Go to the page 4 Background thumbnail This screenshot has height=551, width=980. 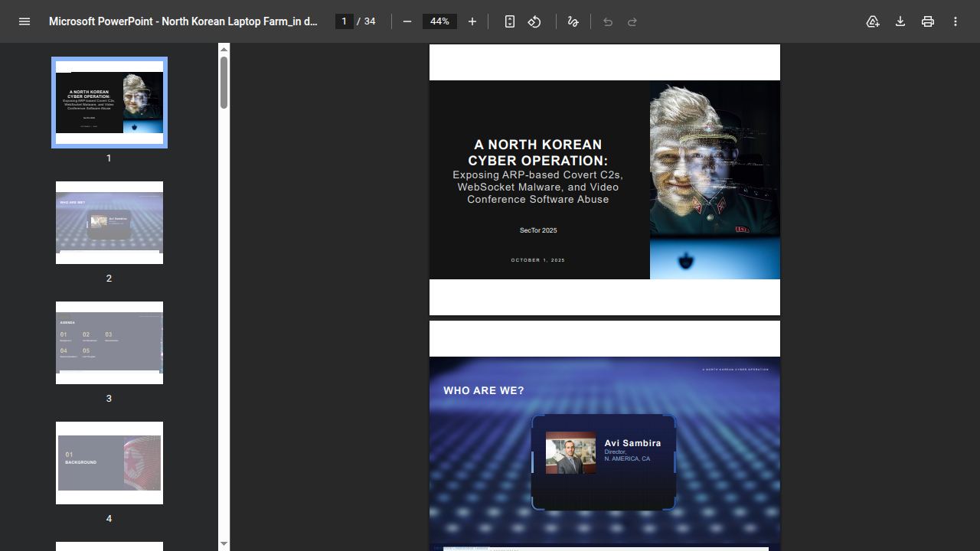tap(109, 463)
